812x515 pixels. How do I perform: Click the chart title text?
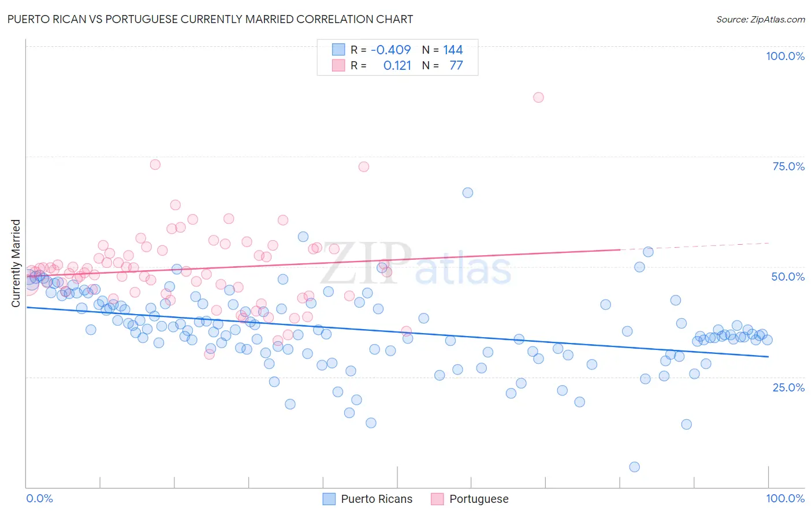coord(210,19)
